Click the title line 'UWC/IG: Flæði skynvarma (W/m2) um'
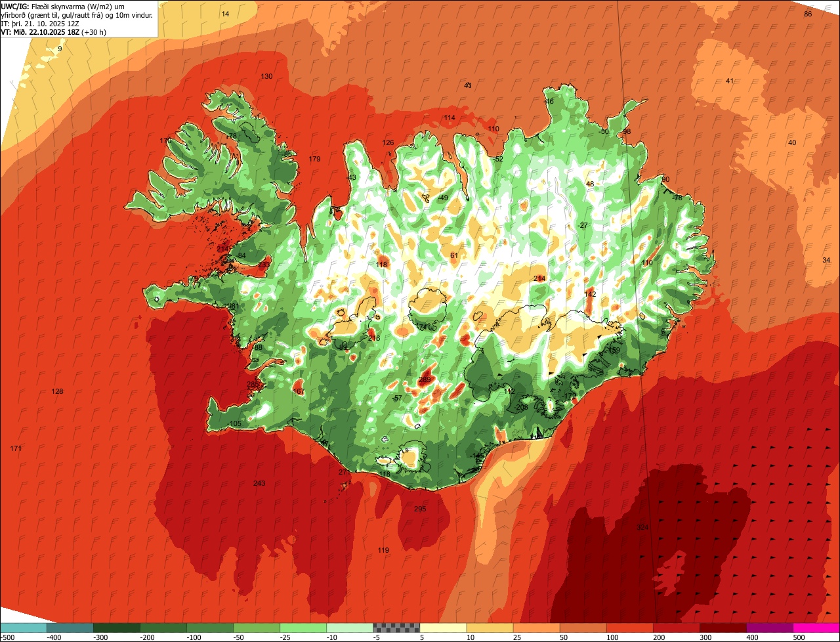 click(63, 6)
